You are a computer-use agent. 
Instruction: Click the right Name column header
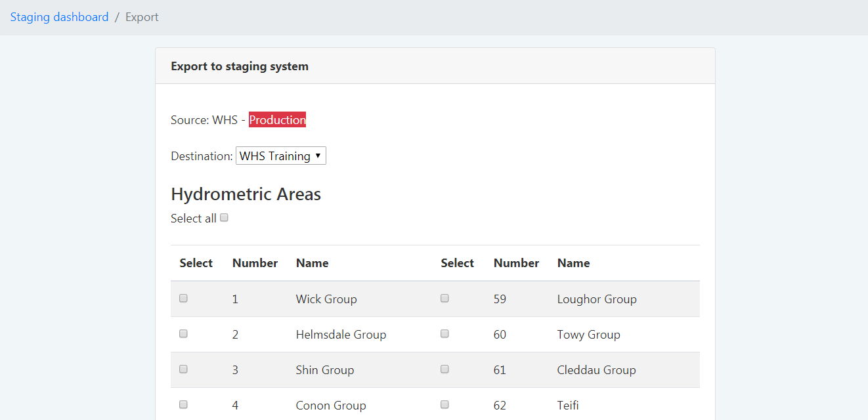click(573, 263)
